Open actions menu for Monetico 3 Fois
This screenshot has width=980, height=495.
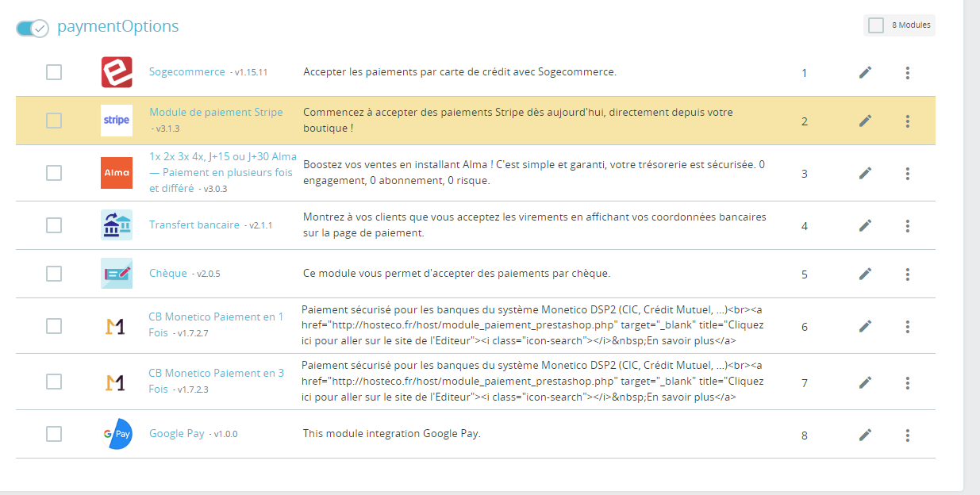907,382
